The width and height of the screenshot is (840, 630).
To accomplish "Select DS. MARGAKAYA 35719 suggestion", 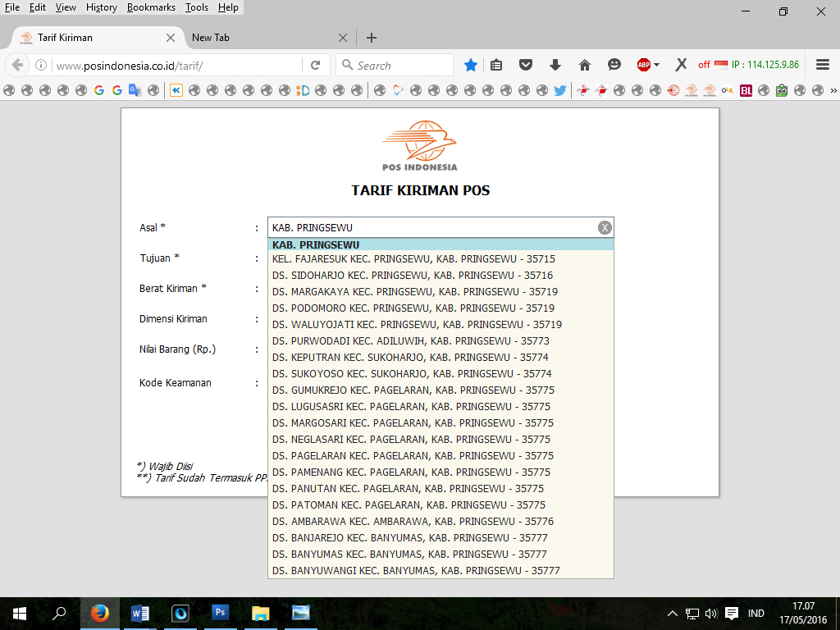I will tap(441, 291).
